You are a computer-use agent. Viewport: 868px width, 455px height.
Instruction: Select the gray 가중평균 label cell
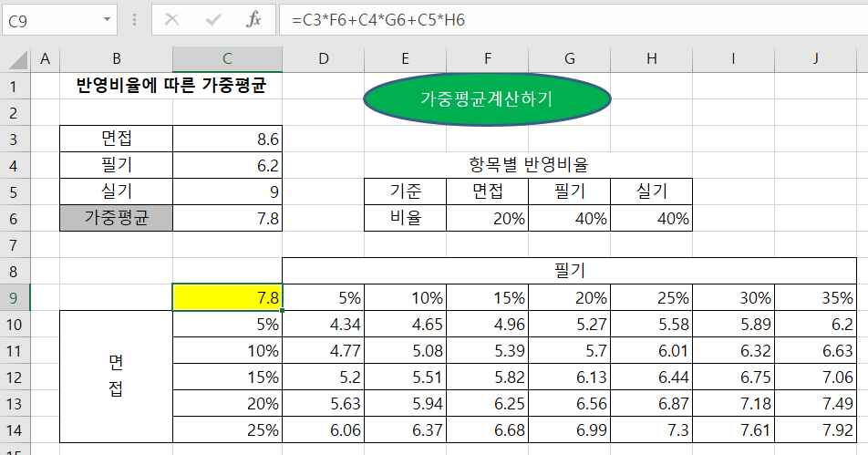[116, 218]
